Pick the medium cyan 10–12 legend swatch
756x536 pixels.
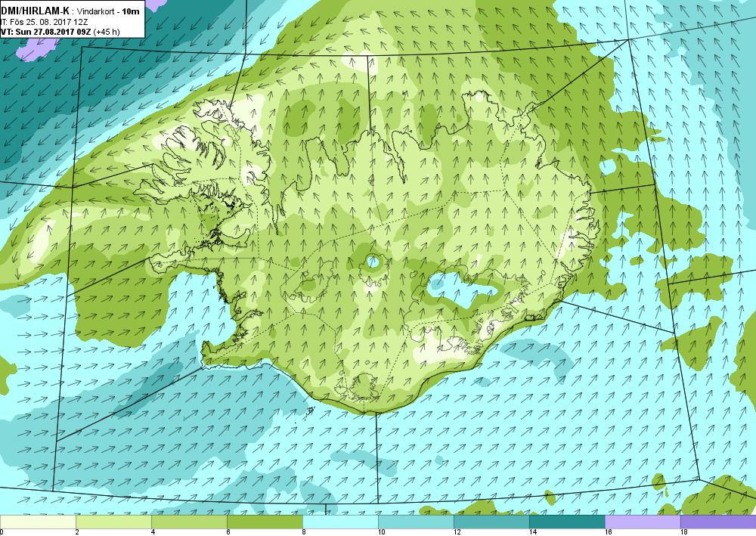tap(416, 522)
